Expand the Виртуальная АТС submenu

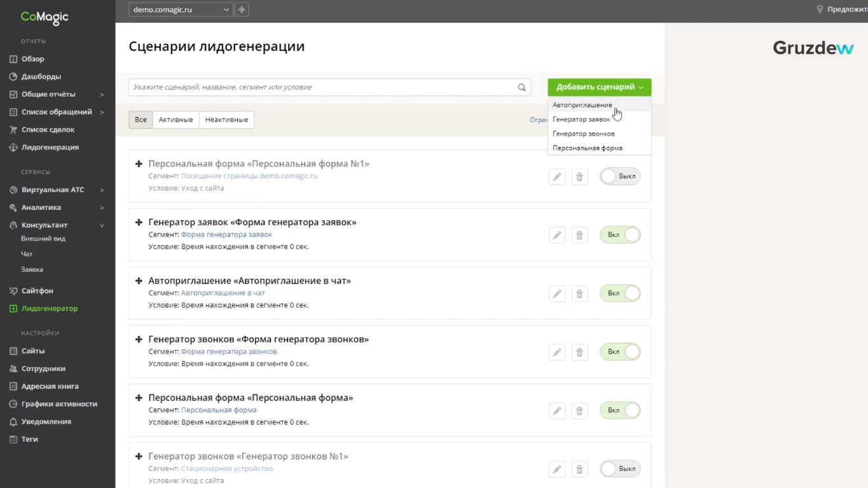coord(102,190)
